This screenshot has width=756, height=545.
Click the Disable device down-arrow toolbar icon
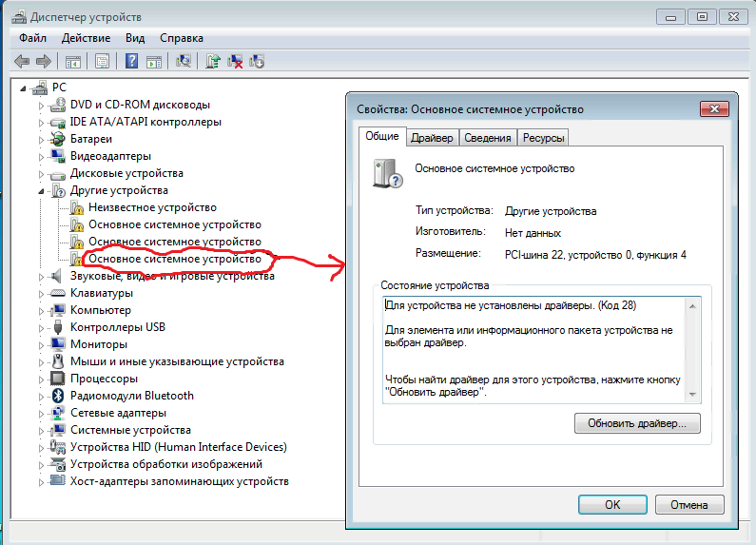[257, 62]
